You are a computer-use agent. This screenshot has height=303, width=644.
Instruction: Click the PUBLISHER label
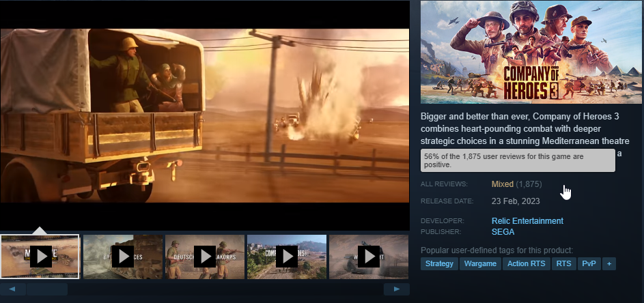(441, 232)
